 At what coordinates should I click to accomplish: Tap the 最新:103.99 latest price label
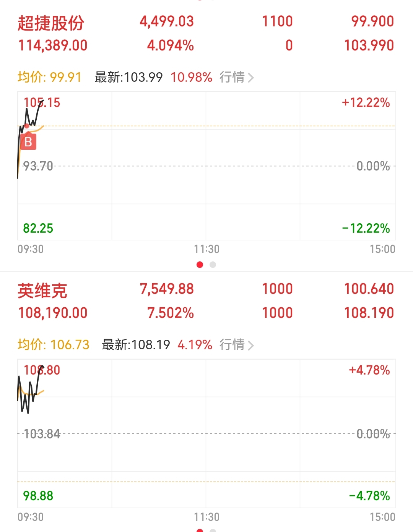pos(128,77)
